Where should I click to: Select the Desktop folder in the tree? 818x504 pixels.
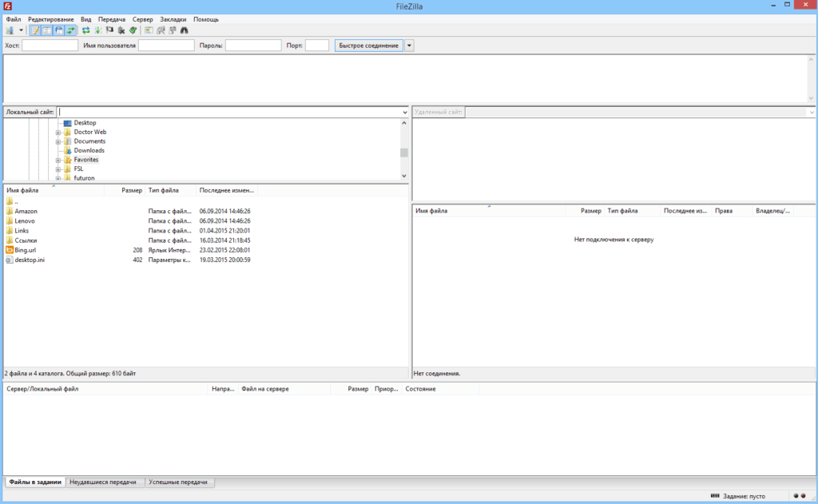pyautogui.click(x=85, y=123)
